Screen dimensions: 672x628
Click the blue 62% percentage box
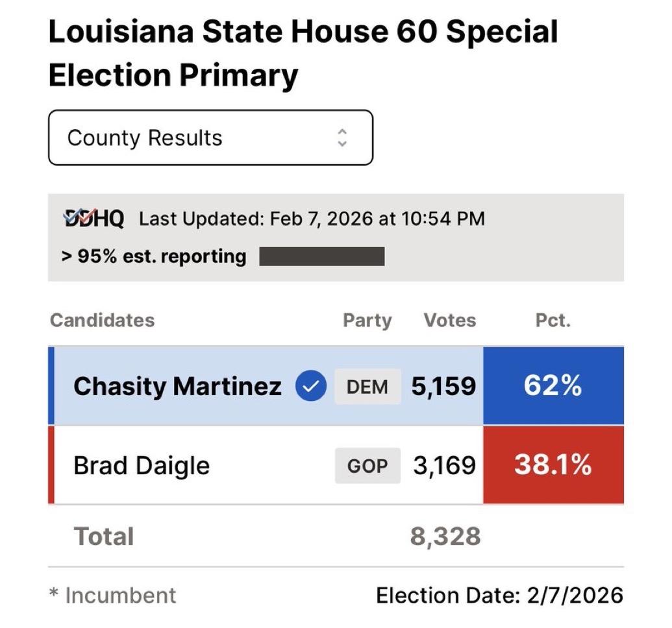[553, 386]
